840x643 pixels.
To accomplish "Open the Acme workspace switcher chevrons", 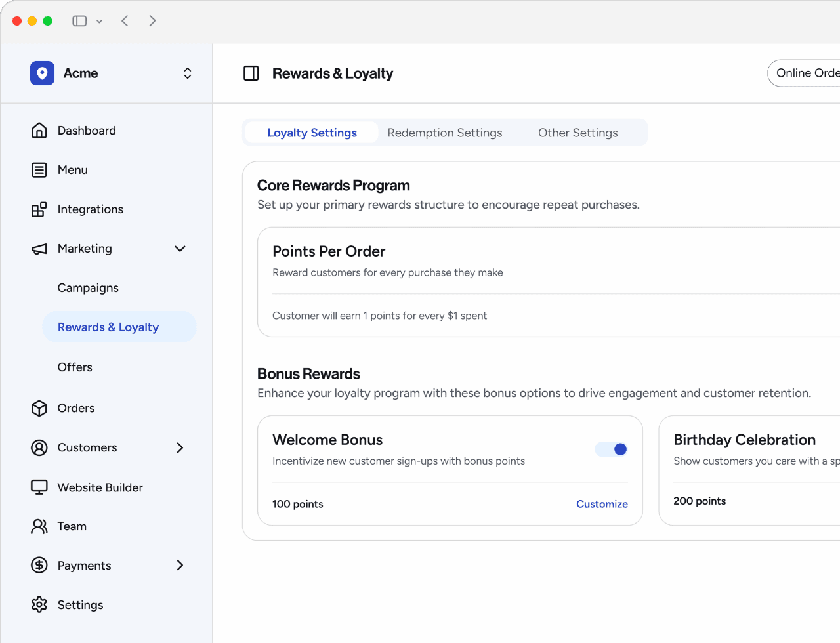I will pyautogui.click(x=188, y=73).
